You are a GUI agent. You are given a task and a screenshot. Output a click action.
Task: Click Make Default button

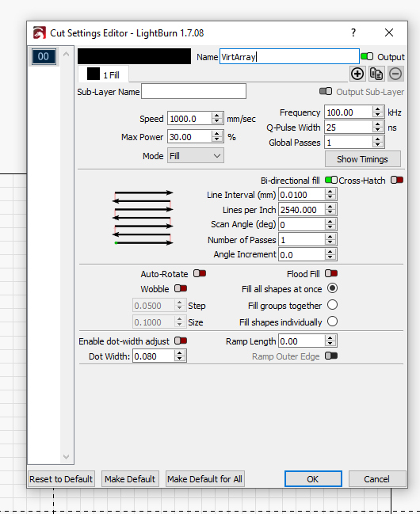pyautogui.click(x=130, y=479)
